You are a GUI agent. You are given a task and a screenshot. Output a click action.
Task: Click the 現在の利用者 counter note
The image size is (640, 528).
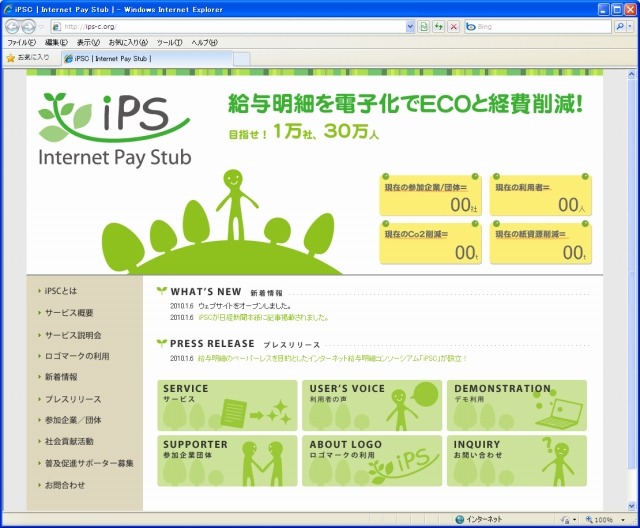[x=541, y=195]
